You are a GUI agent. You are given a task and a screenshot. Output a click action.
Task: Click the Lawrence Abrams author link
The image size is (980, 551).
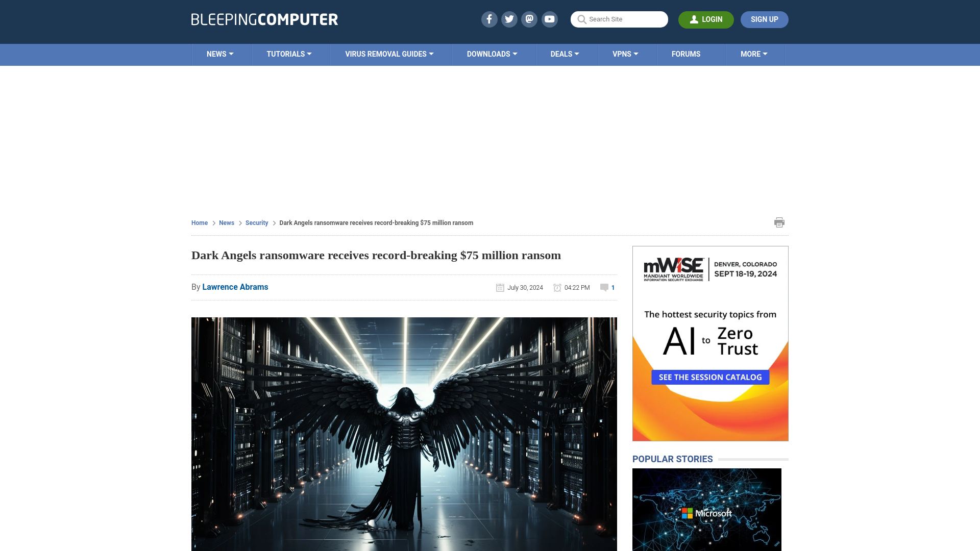(x=235, y=287)
